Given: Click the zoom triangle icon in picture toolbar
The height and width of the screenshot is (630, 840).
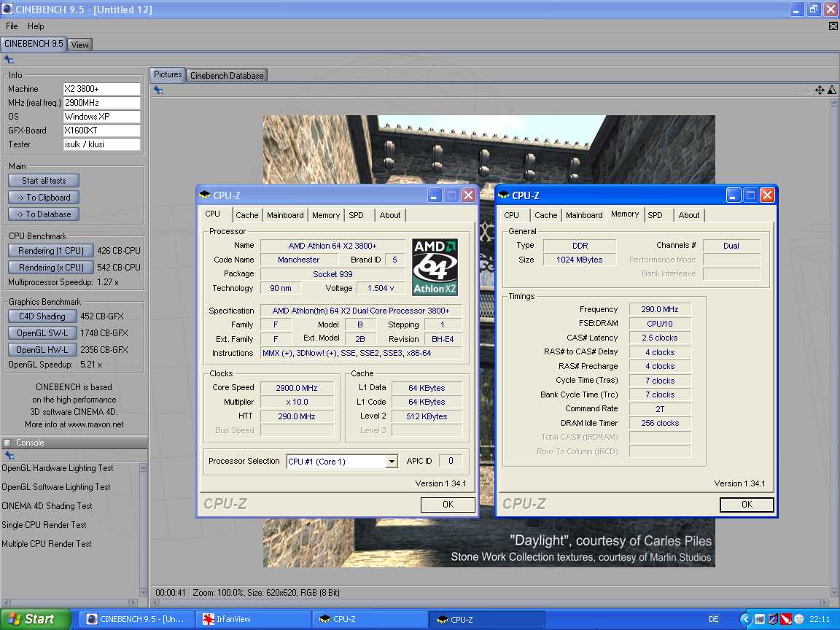Looking at the screenshot, I should pos(832,90).
